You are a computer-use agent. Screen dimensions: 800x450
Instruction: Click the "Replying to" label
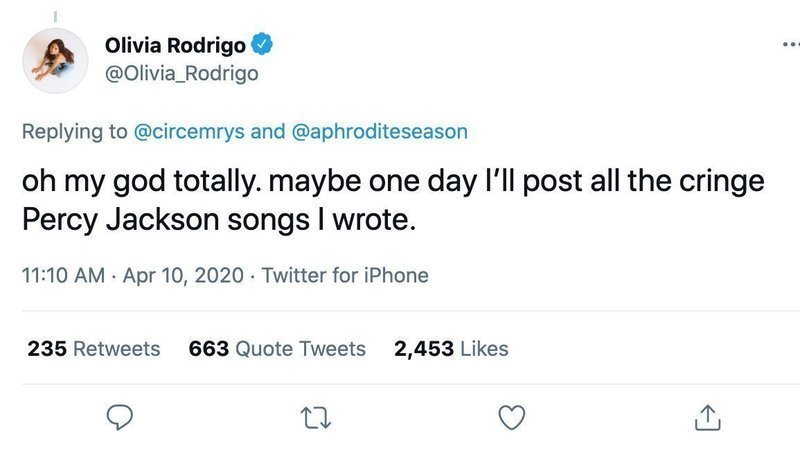click(77, 131)
